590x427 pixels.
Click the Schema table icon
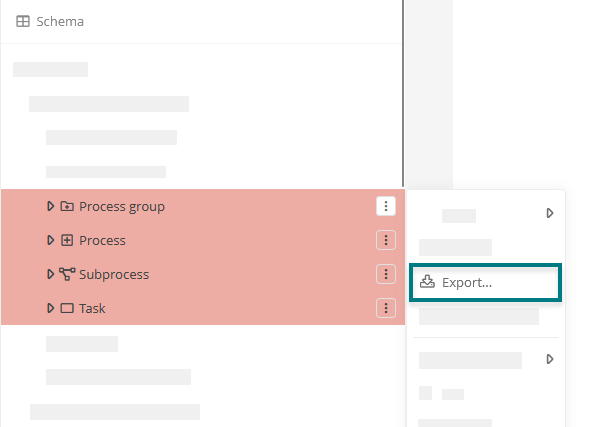[23, 21]
